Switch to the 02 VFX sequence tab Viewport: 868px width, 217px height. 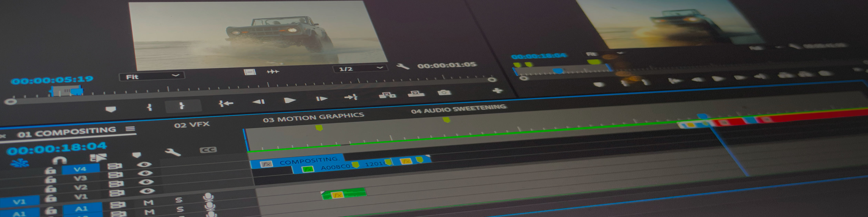[x=192, y=125]
